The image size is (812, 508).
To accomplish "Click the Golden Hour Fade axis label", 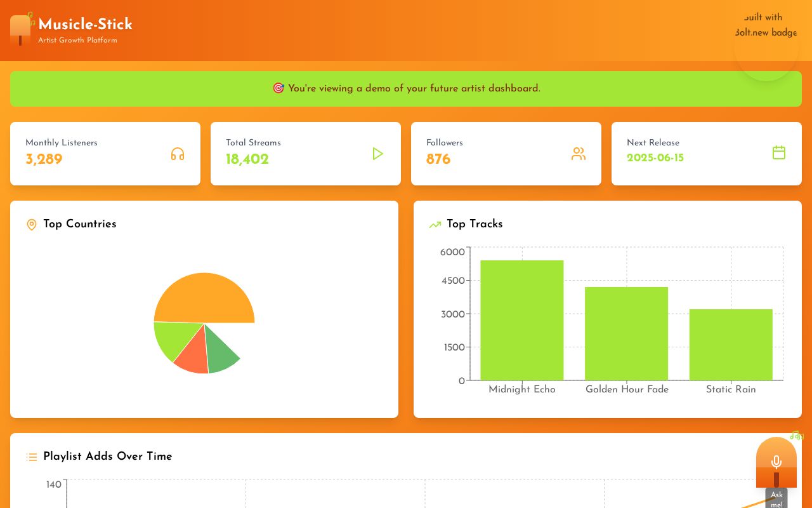I will tap(627, 389).
